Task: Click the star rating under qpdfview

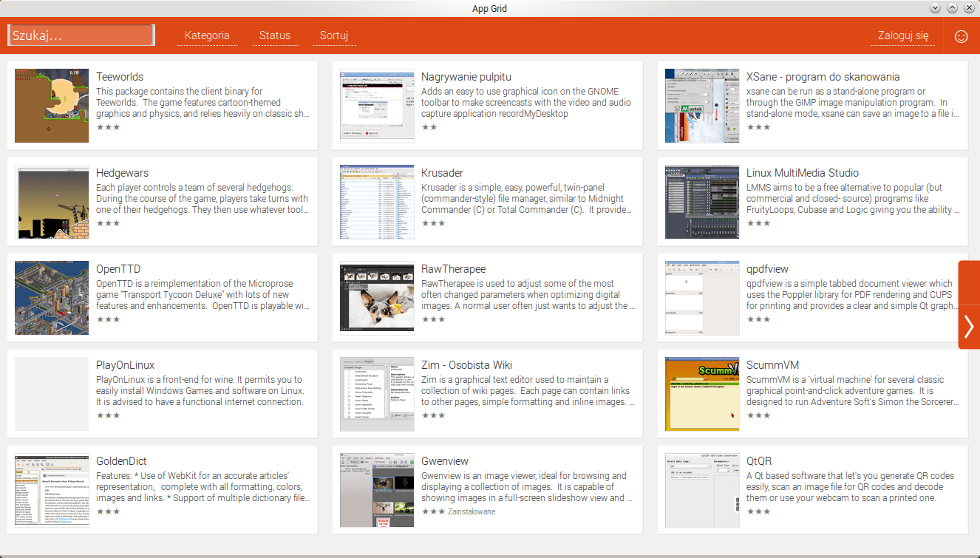Action: (x=758, y=319)
